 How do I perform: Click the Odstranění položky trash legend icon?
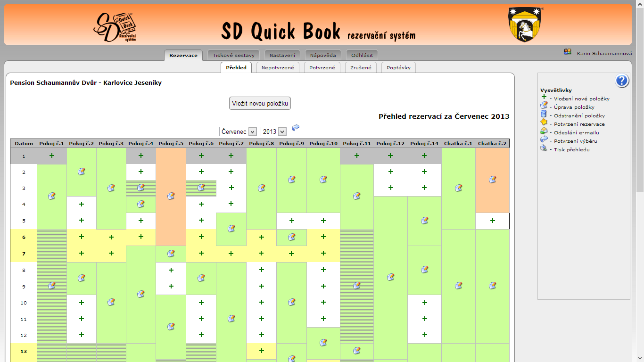pos(544,114)
